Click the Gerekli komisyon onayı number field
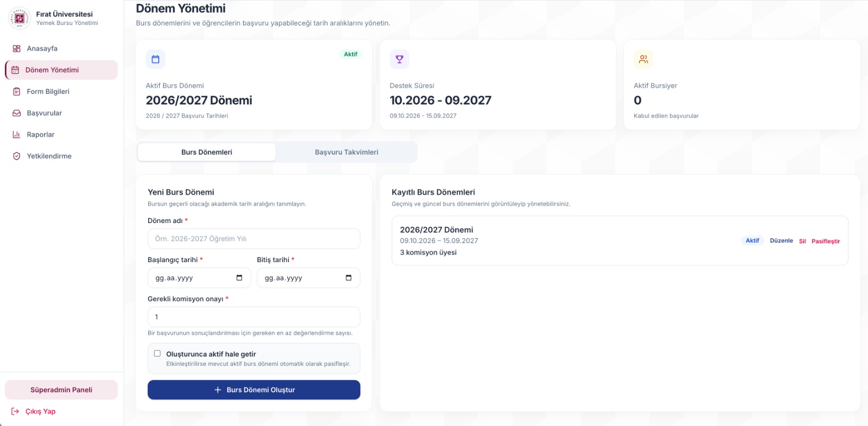Viewport: 868px width, 426px height. coord(254,317)
